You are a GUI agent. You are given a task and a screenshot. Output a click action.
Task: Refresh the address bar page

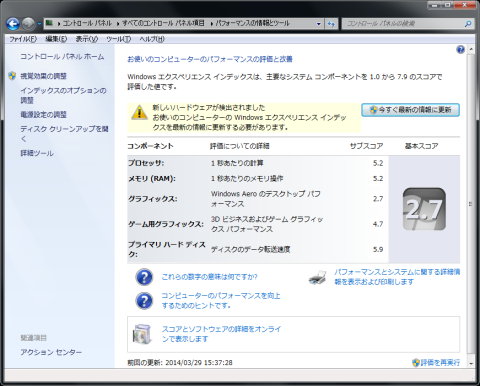(x=331, y=24)
